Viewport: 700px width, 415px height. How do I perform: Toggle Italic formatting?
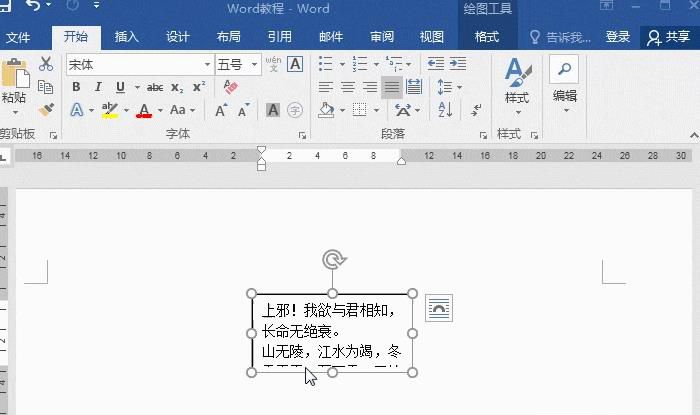(x=98, y=87)
